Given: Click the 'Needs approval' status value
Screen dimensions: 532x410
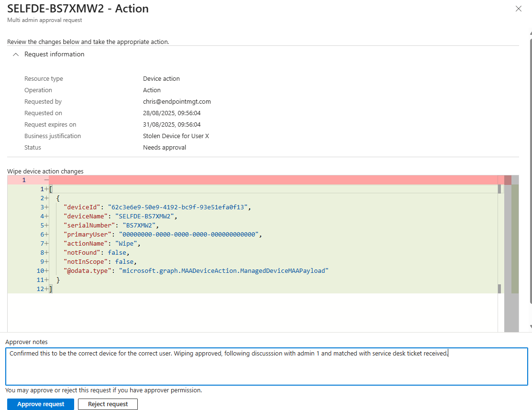Looking at the screenshot, I should pos(165,147).
